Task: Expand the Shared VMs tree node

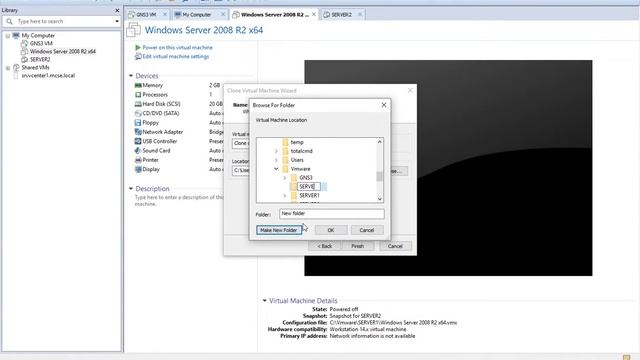Action: tap(8, 68)
